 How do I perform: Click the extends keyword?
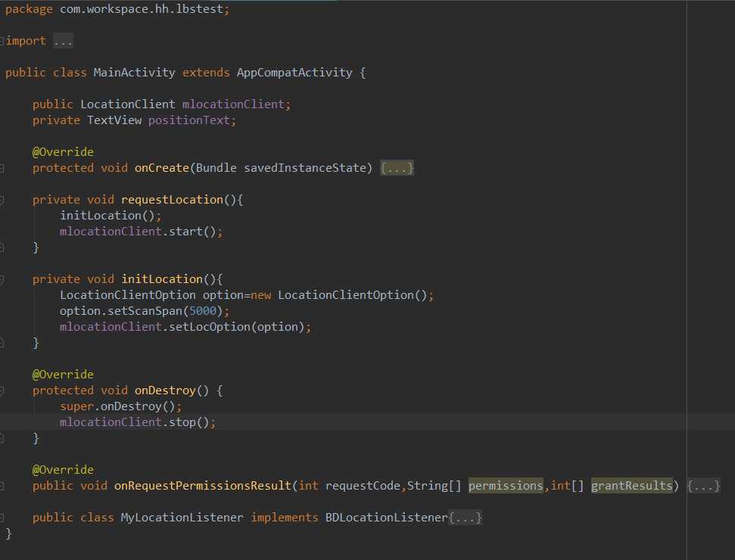[x=206, y=73]
